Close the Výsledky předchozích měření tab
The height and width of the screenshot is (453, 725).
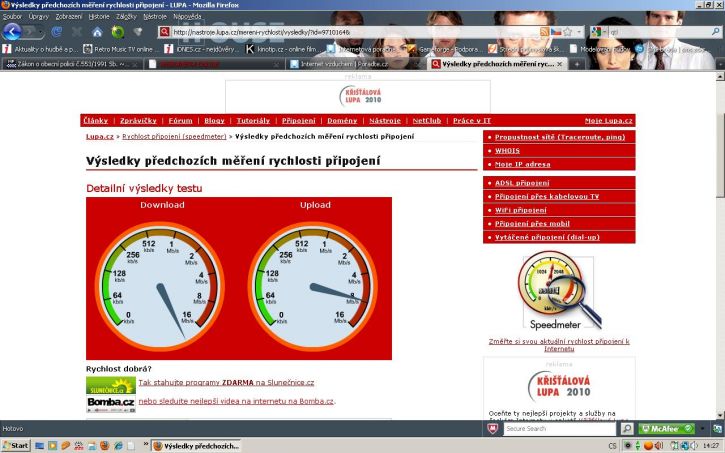[x=559, y=64]
